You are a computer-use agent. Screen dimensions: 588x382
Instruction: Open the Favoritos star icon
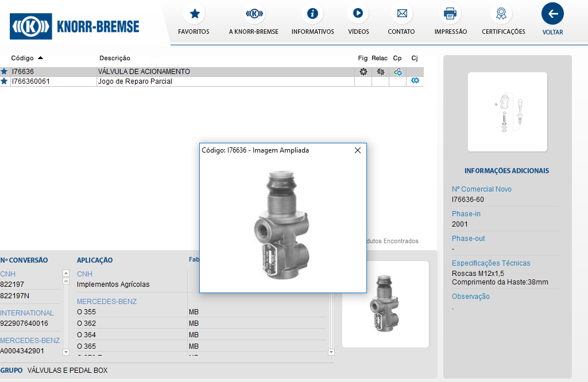pyautogui.click(x=194, y=13)
